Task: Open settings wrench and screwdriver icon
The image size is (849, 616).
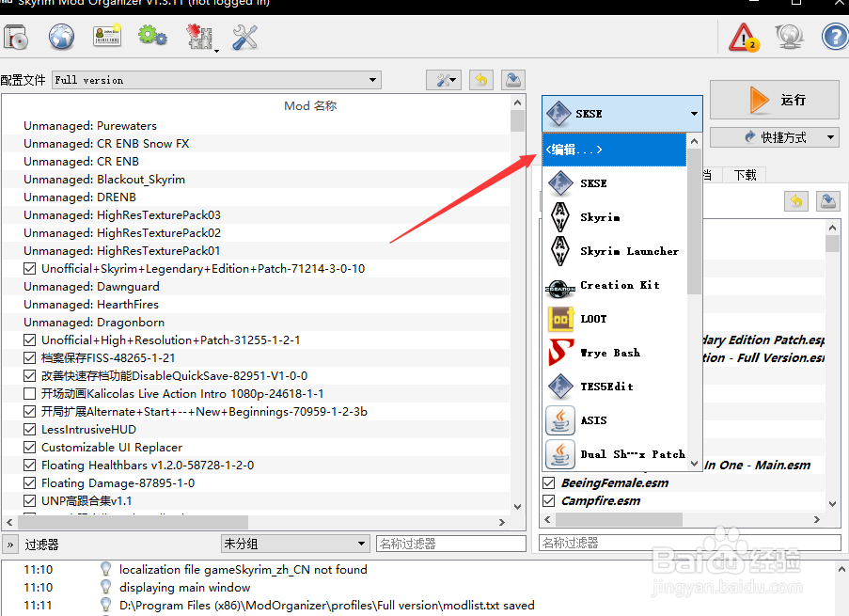Action: pos(244,37)
